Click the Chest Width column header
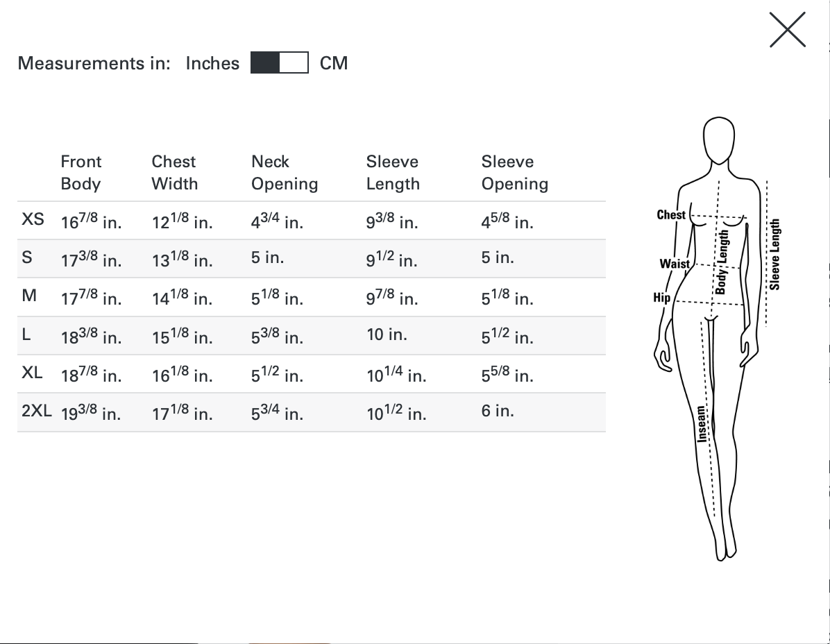 [175, 173]
